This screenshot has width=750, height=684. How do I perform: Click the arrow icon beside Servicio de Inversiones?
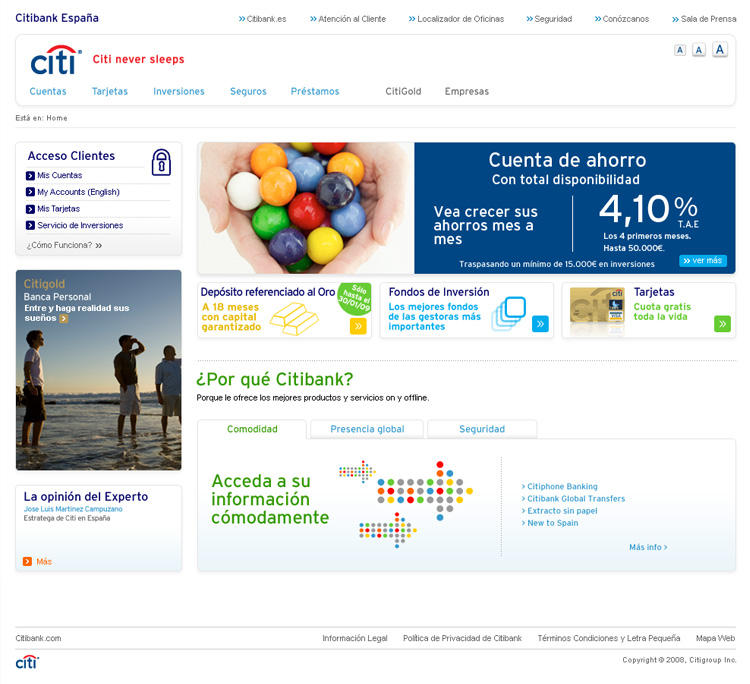point(30,225)
